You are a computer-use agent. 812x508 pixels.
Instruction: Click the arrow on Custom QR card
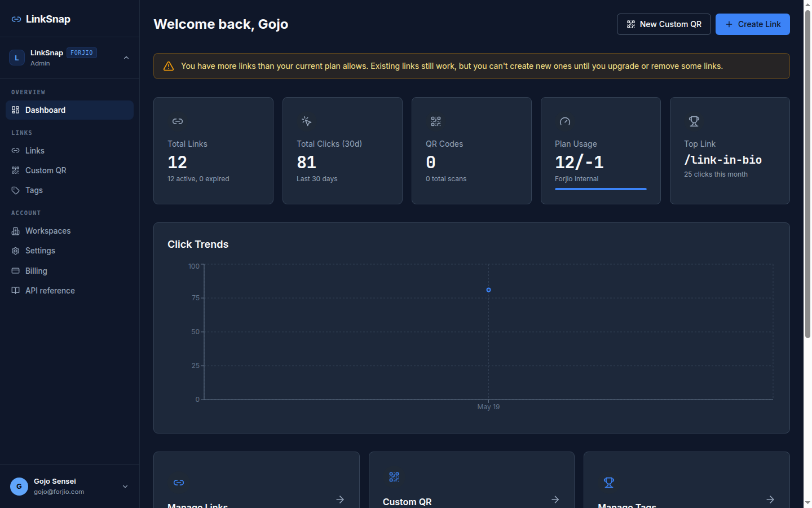[x=555, y=500]
